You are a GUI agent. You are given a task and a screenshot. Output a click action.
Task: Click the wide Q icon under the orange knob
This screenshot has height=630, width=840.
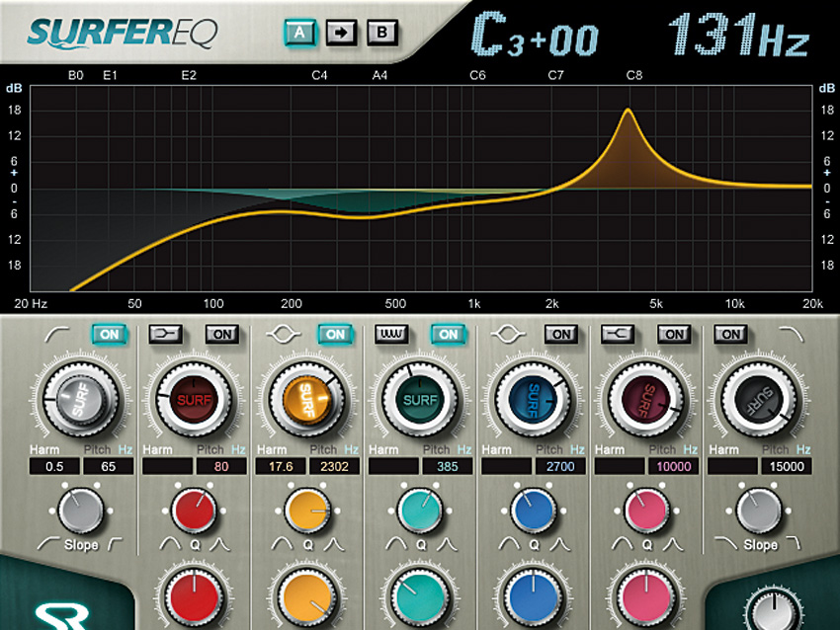pyautogui.click(x=283, y=544)
